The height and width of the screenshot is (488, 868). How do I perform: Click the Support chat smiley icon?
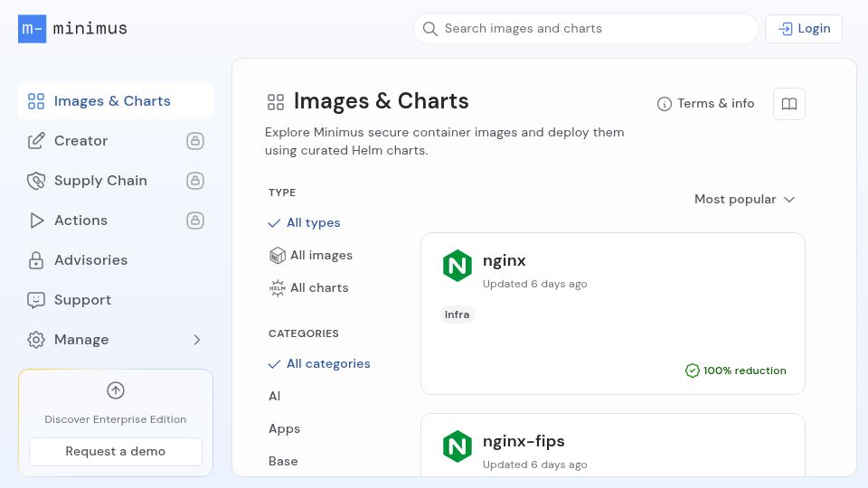tap(36, 300)
